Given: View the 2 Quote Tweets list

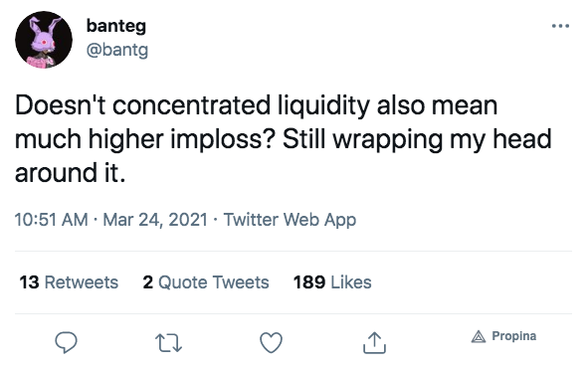Looking at the screenshot, I should tap(206, 282).
